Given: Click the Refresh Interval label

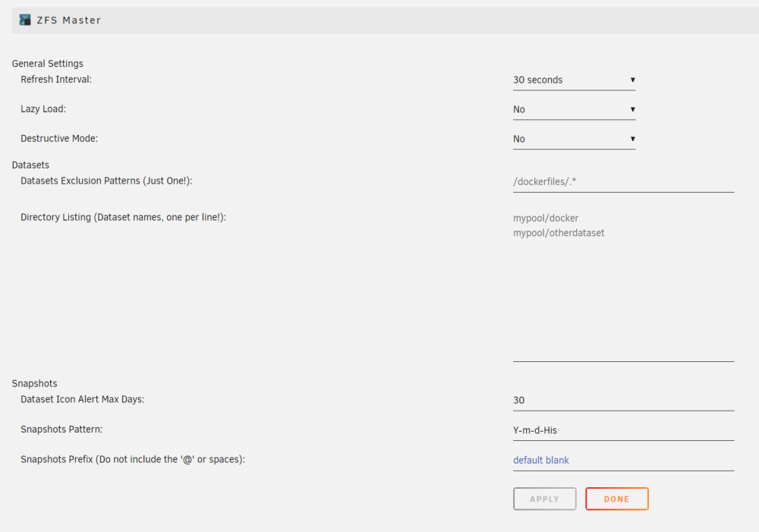Looking at the screenshot, I should (56, 80).
